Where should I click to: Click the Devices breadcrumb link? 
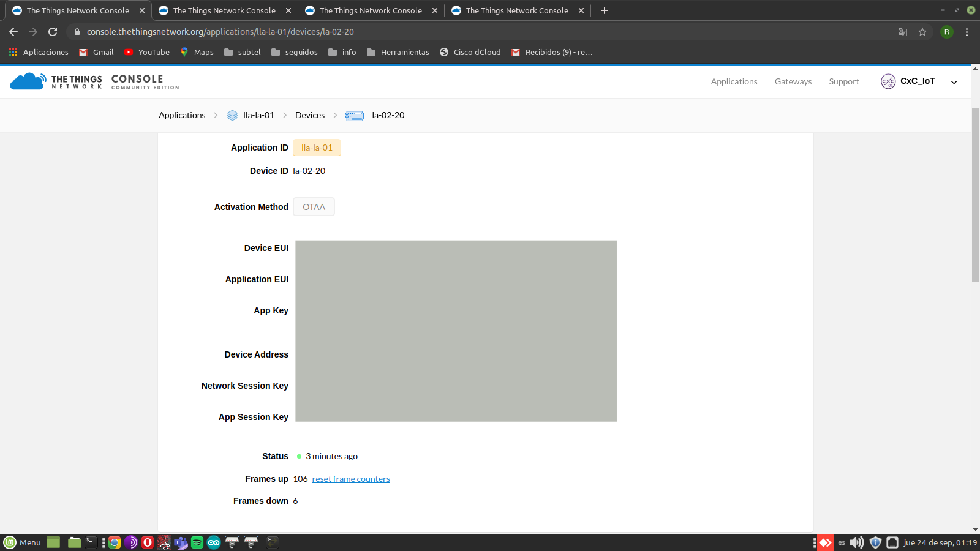310,115
